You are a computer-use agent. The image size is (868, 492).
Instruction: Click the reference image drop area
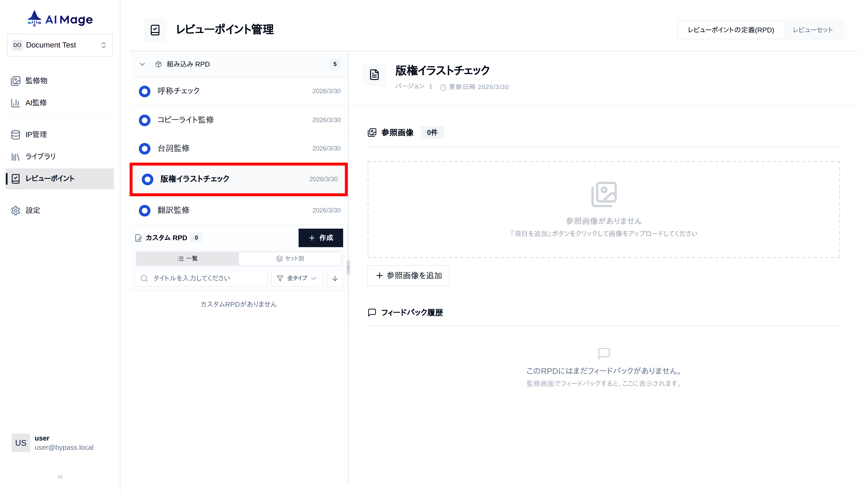click(604, 210)
